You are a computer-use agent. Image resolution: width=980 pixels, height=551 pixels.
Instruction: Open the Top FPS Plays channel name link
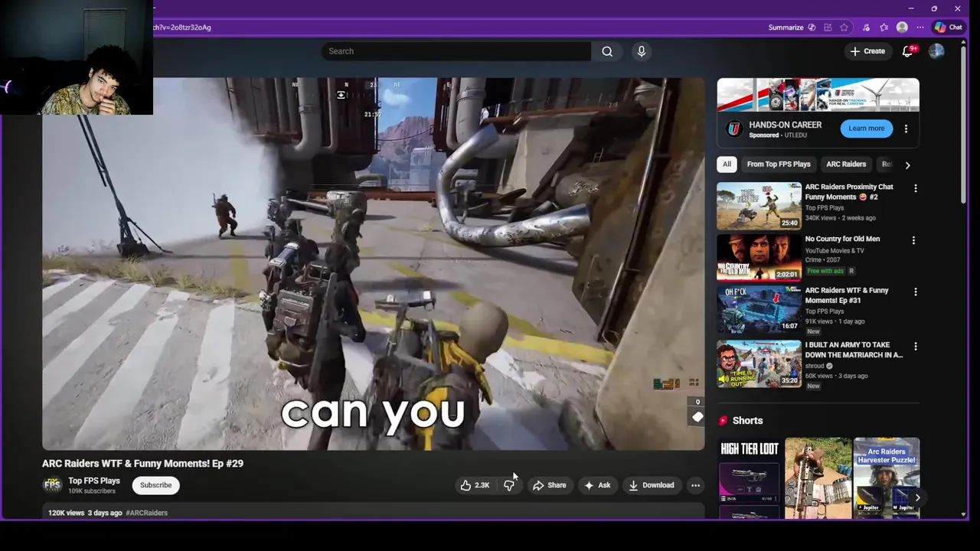pos(94,481)
